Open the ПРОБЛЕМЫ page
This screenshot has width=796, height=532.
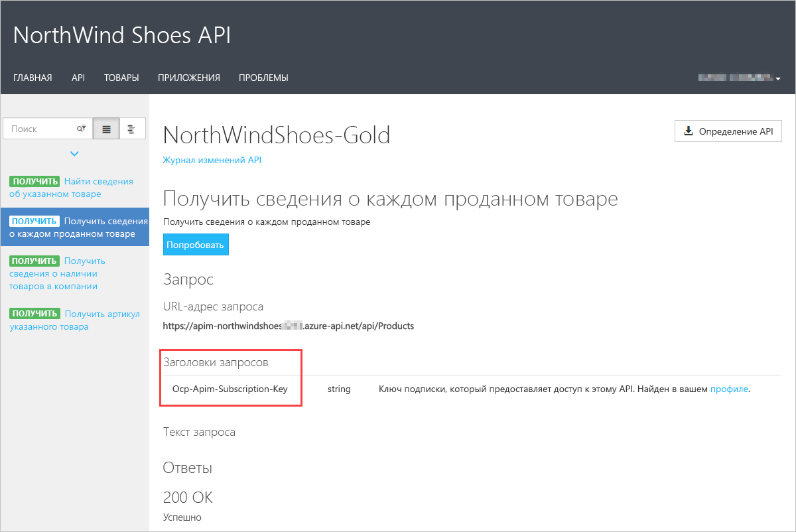click(x=263, y=78)
